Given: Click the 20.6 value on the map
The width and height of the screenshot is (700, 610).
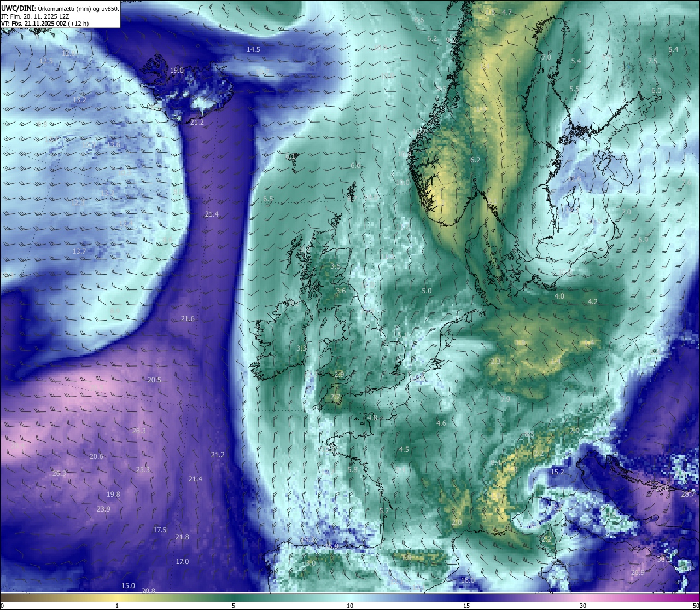Looking at the screenshot, I should 96,456.
